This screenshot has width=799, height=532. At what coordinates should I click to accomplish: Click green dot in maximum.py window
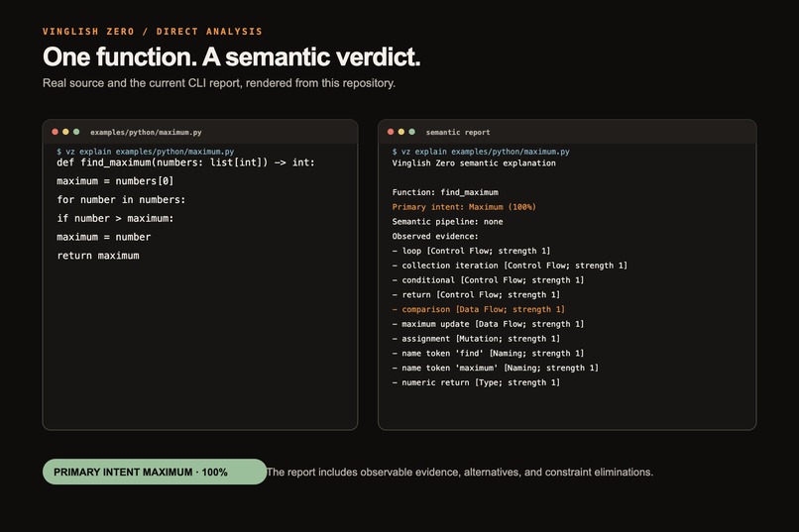(76, 132)
